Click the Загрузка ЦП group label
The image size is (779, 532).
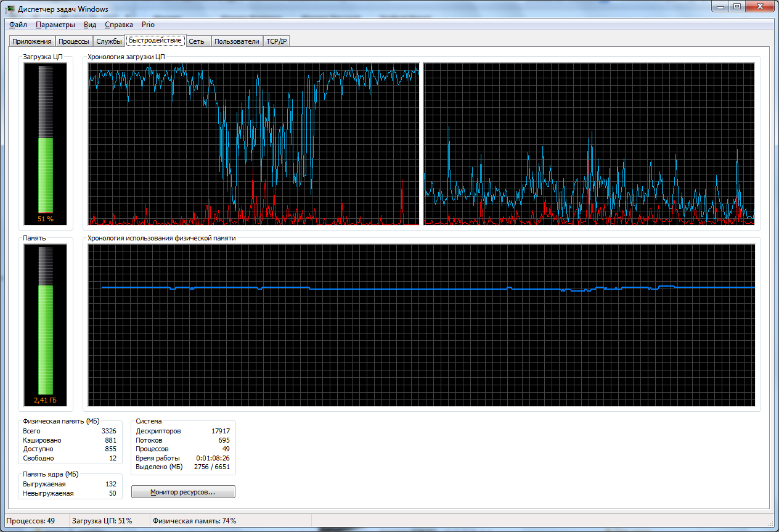click(43, 56)
